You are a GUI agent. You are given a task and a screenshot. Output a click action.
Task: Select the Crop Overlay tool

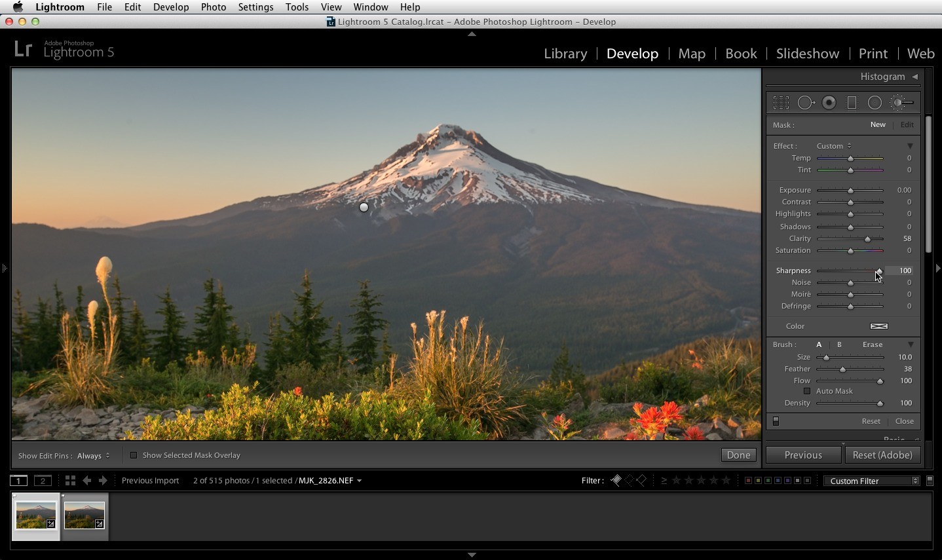pos(781,103)
